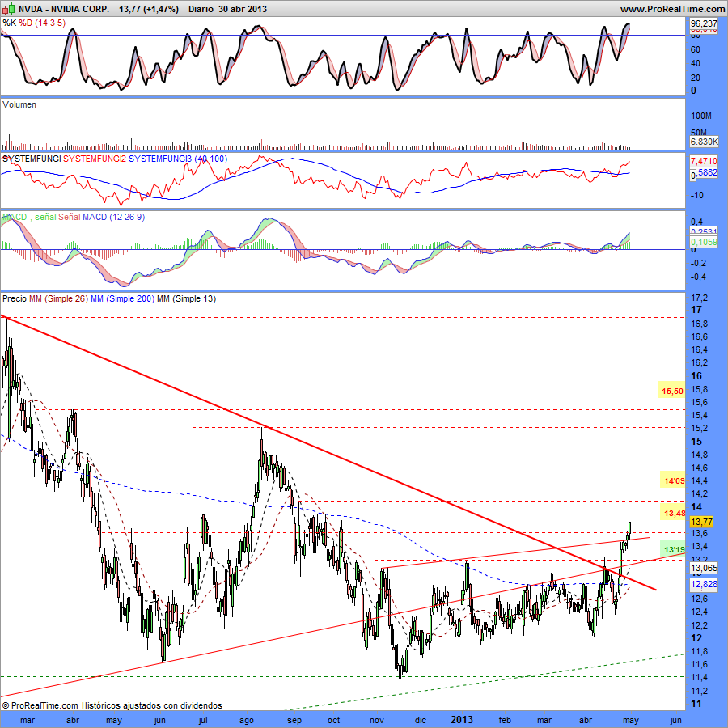
Task: Click the Precio label in price panel
Action: pos(15,298)
